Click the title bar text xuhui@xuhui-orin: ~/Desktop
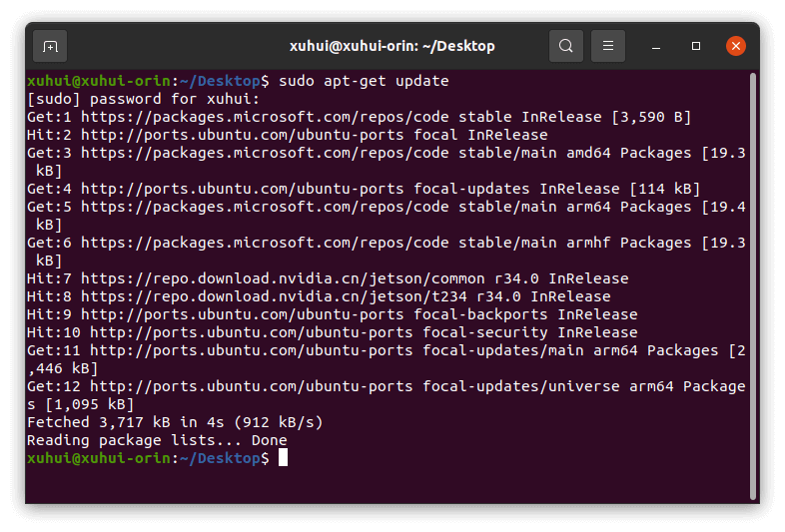The height and width of the screenshot is (532, 785). click(392, 46)
